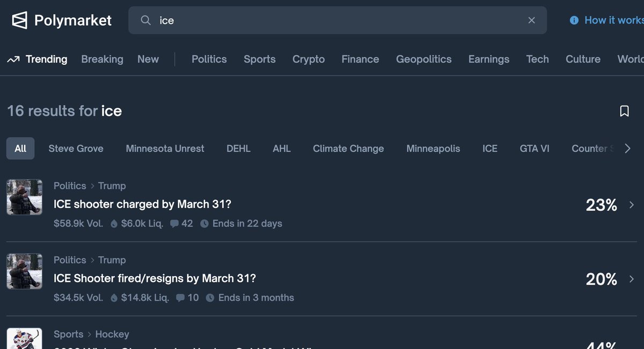Screen dimensions: 644x349
Task: Click the $58.9k Vol. text
Action: click(78, 224)
